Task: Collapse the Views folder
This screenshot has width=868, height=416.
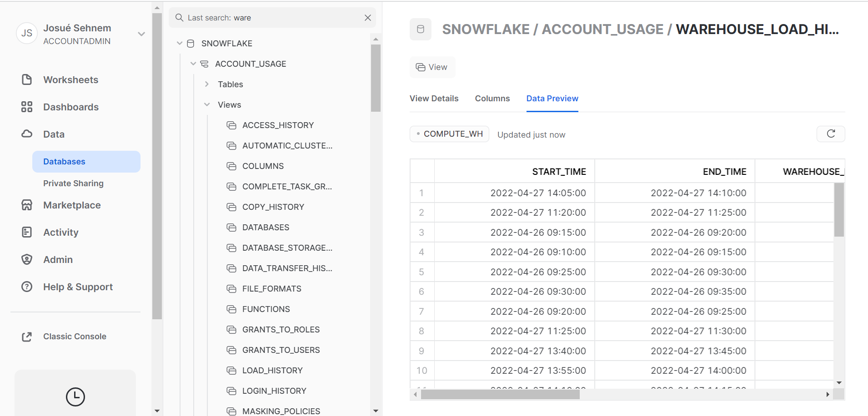Action: (x=207, y=105)
